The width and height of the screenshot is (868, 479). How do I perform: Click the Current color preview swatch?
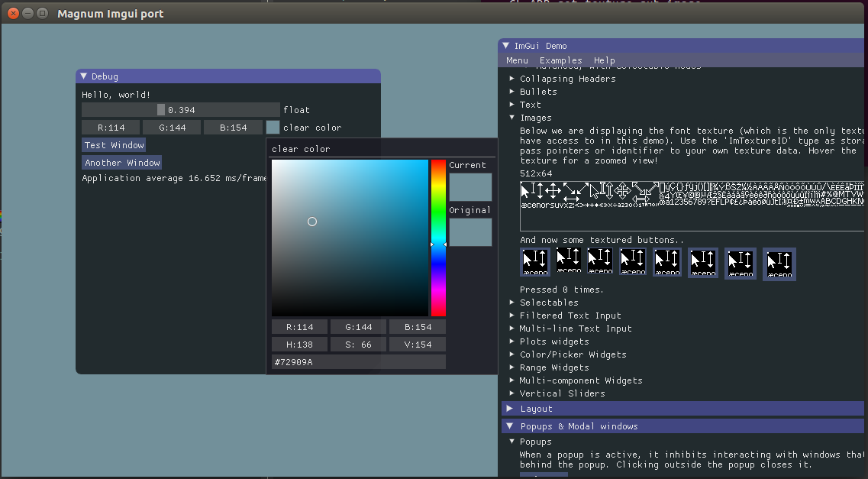[470, 187]
